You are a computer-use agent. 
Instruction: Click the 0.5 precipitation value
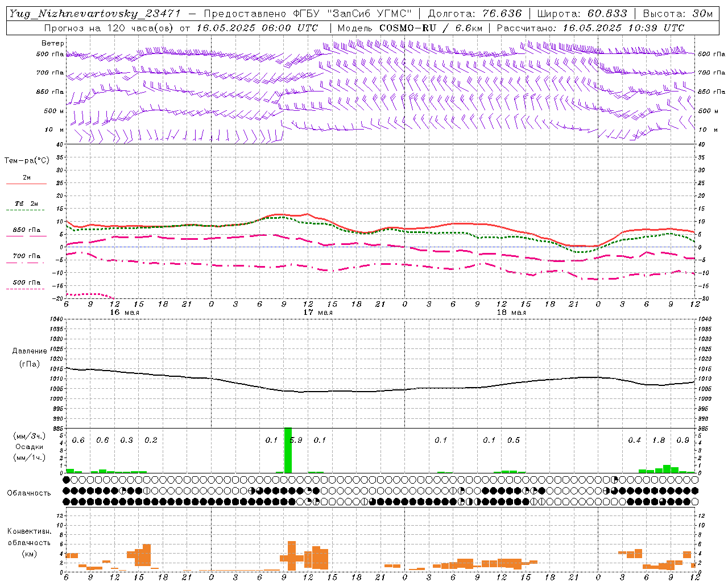pyautogui.click(x=514, y=440)
